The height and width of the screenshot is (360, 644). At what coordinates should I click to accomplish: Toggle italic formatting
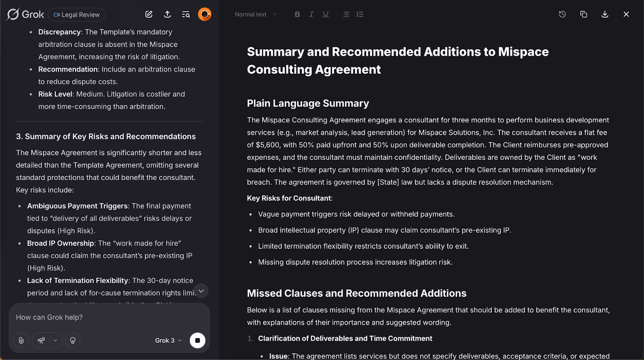311,14
